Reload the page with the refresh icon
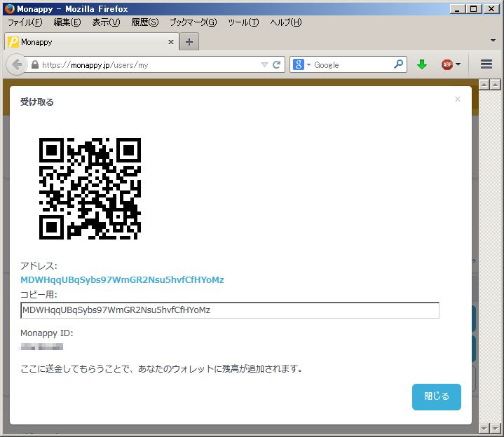This screenshot has width=504, height=437. 276,65
